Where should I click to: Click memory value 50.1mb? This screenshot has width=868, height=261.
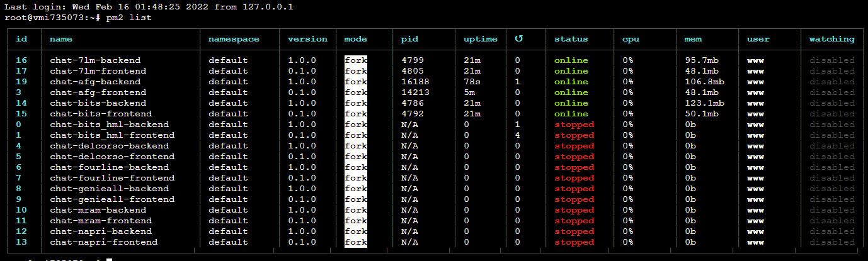[702, 114]
